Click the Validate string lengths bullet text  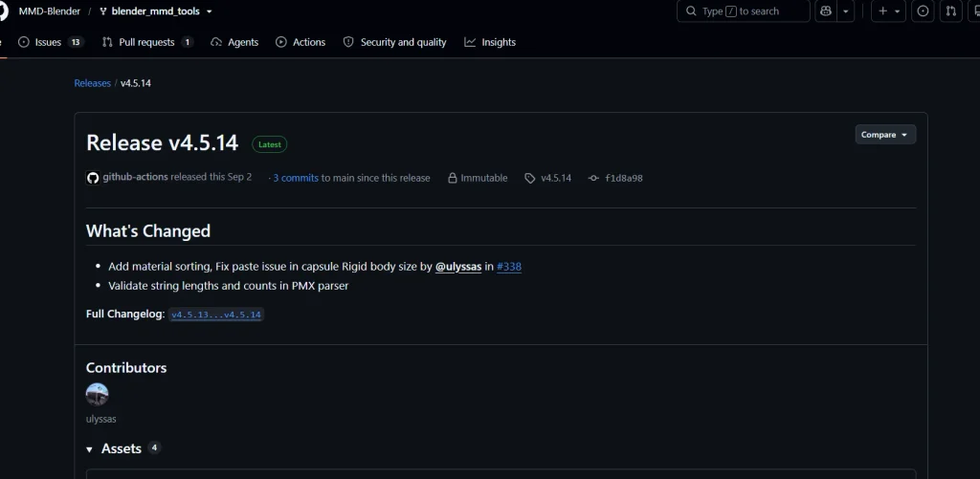tap(228, 286)
